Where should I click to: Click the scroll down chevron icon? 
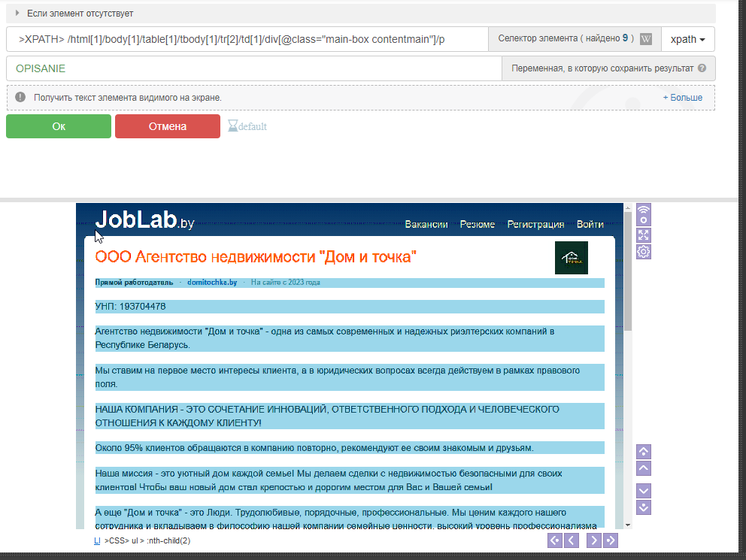(x=644, y=490)
